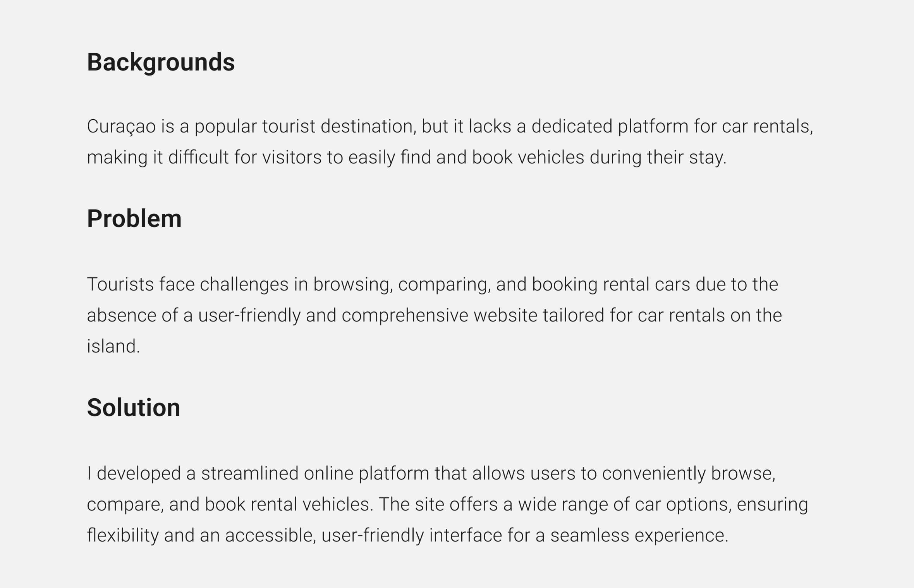Click the word Tourists in Problem paragraph
914x588 pixels.
point(120,284)
